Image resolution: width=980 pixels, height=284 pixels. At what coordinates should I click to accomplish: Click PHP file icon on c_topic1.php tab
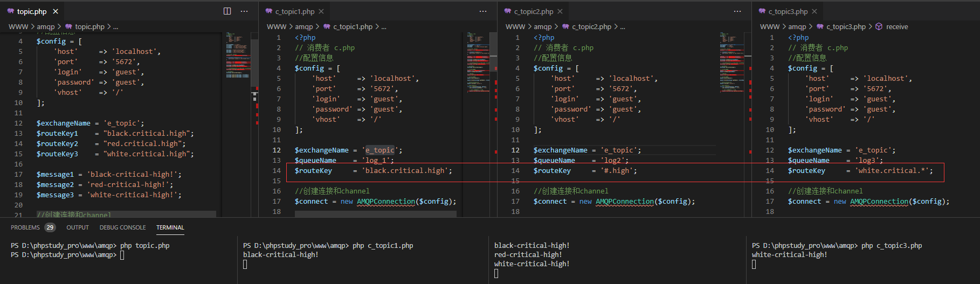(x=269, y=11)
